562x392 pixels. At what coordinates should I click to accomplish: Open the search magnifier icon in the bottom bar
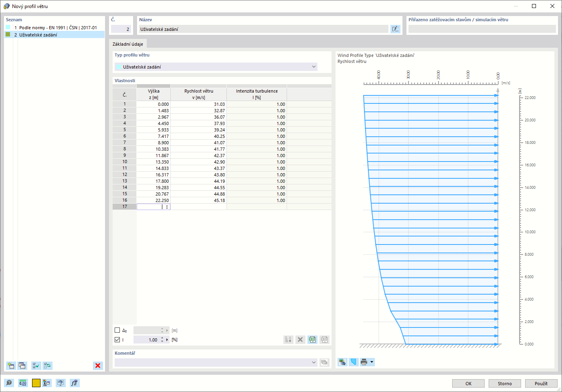9,383
